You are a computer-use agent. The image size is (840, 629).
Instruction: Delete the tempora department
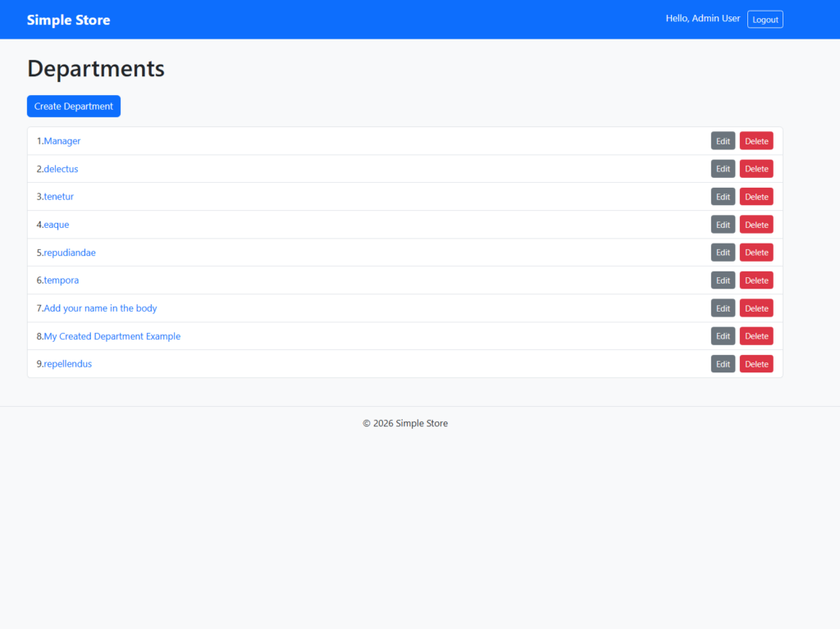click(756, 280)
